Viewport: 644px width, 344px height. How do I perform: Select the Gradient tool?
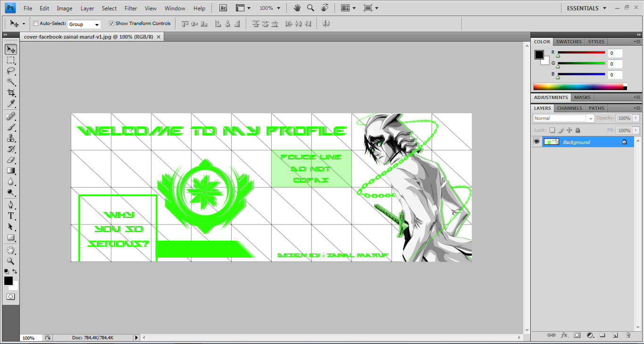click(10, 170)
